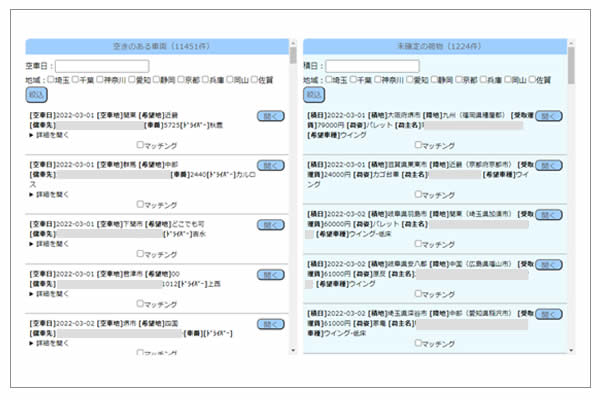The width and height of the screenshot is (600, 400).
Task: Toggle マッチング for the 関東 to 近畿 vehicle
Action: point(140,145)
